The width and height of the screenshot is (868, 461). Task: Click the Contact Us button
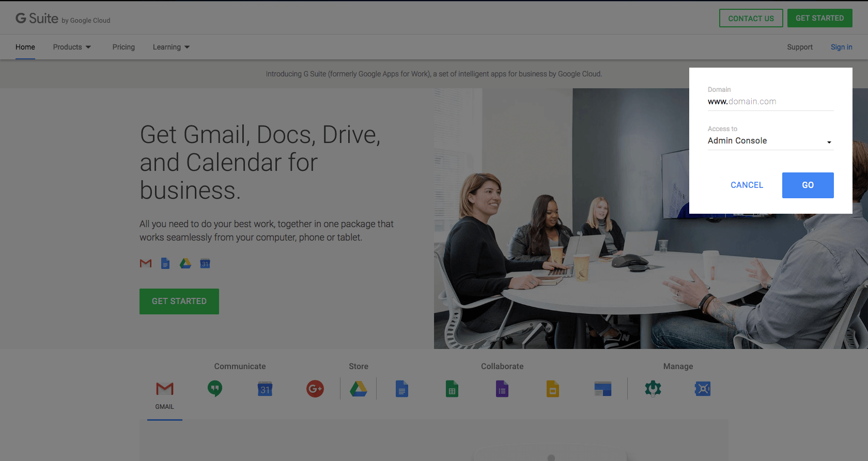[x=751, y=18]
